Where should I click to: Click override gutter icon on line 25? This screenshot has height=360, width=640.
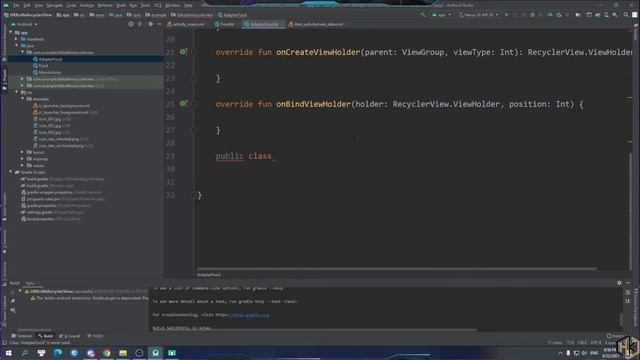(183, 104)
